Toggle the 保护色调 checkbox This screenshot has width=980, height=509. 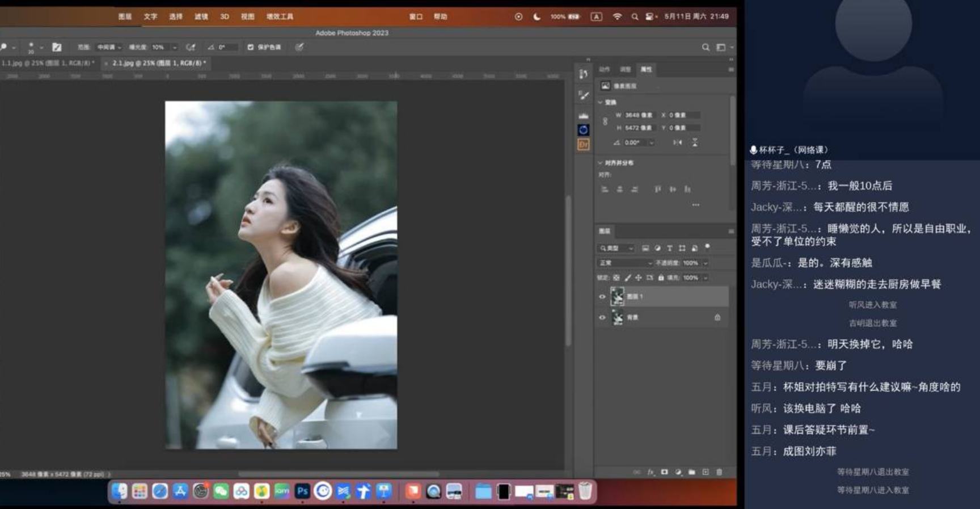pyautogui.click(x=251, y=47)
